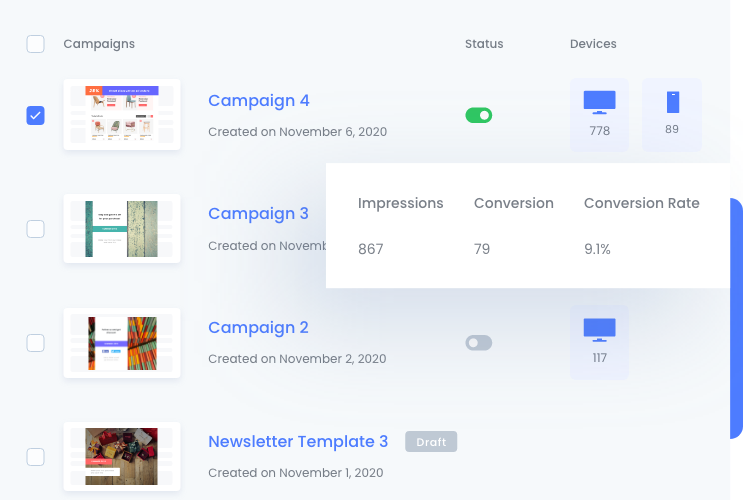The width and height of the screenshot is (743, 500).
Task: Click the Conversion Rate label in the popup
Action: 642,203
